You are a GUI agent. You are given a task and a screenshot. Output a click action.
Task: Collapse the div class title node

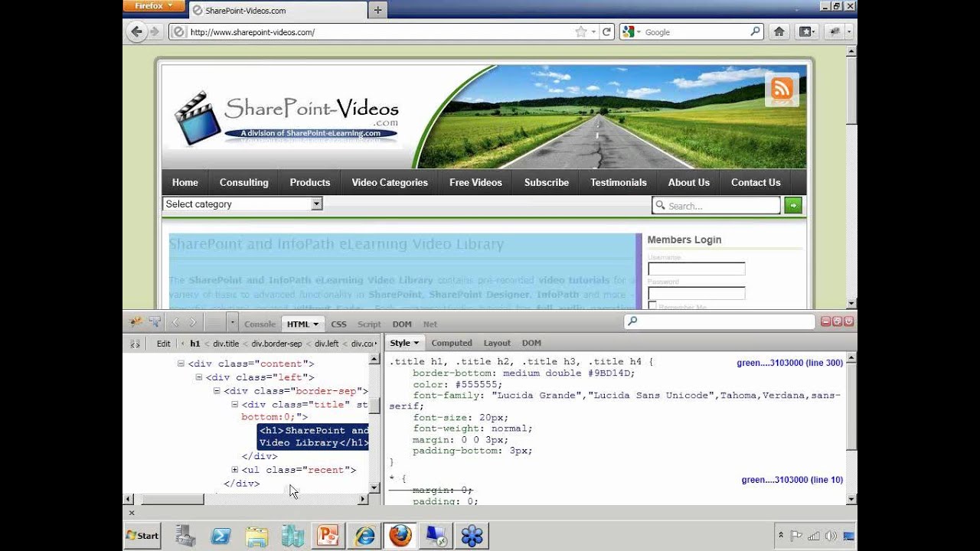coord(235,404)
